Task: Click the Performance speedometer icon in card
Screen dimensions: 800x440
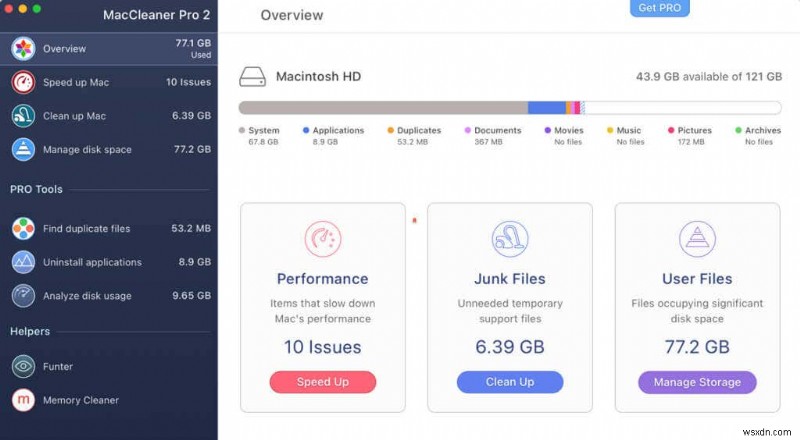Action: (322, 239)
